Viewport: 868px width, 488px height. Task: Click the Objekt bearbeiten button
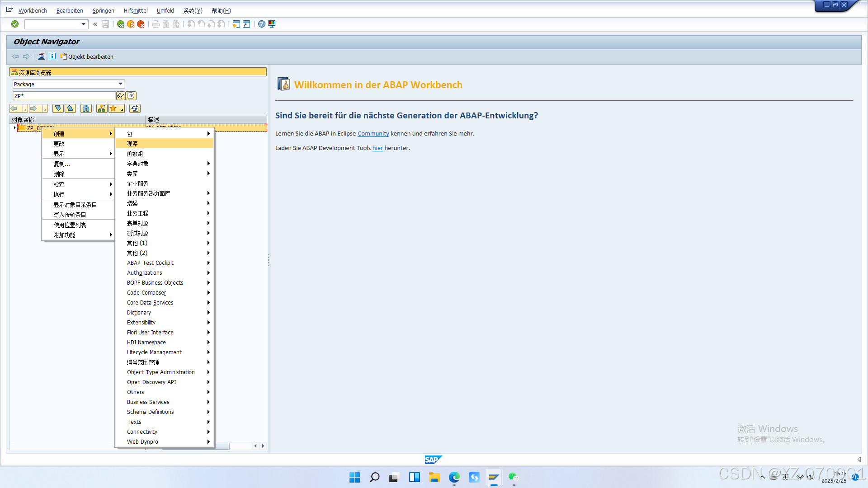point(87,56)
